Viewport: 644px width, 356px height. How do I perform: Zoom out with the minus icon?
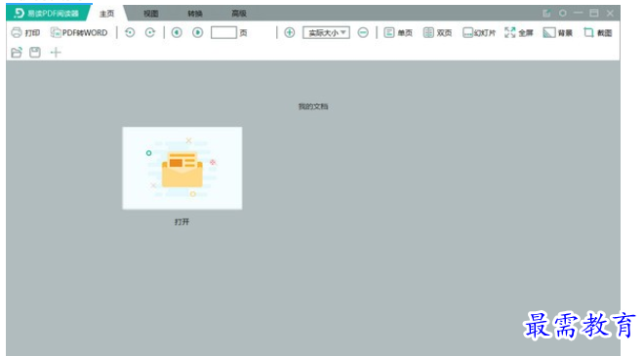coord(363,32)
